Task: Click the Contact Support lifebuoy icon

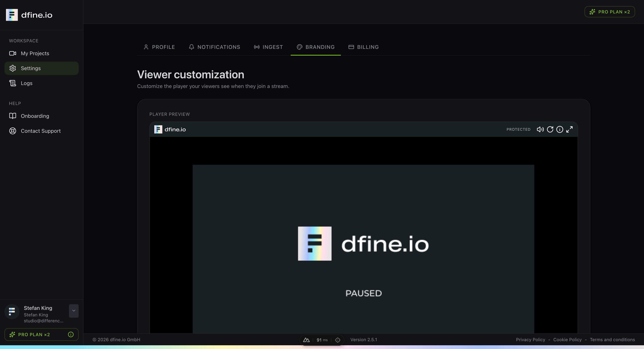Action: [x=12, y=131]
